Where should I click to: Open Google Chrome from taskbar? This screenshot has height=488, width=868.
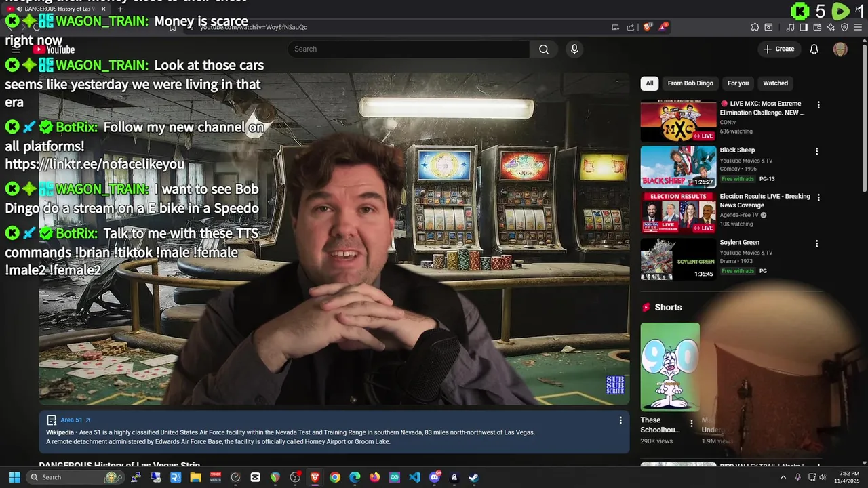pos(335,477)
